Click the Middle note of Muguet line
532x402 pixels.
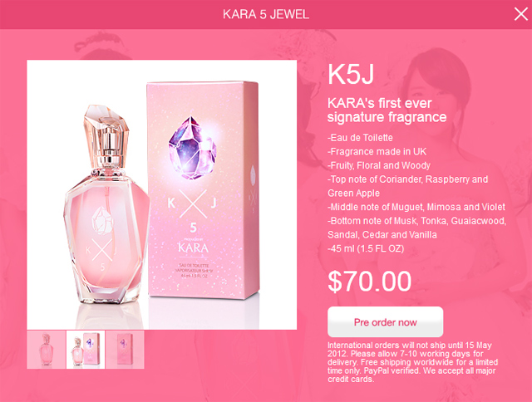pyautogui.click(x=416, y=207)
